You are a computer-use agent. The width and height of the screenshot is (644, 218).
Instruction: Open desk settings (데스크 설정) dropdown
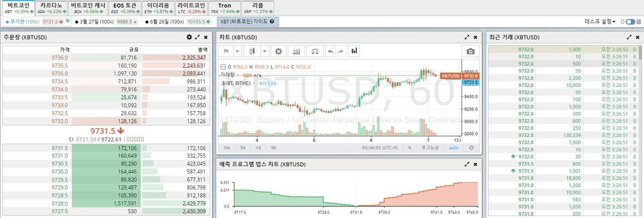click(600, 21)
